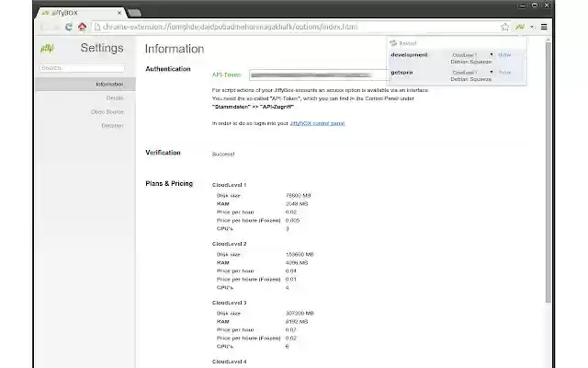Close the JiffyBox browser tab

pyautogui.click(x=119, y=13)
